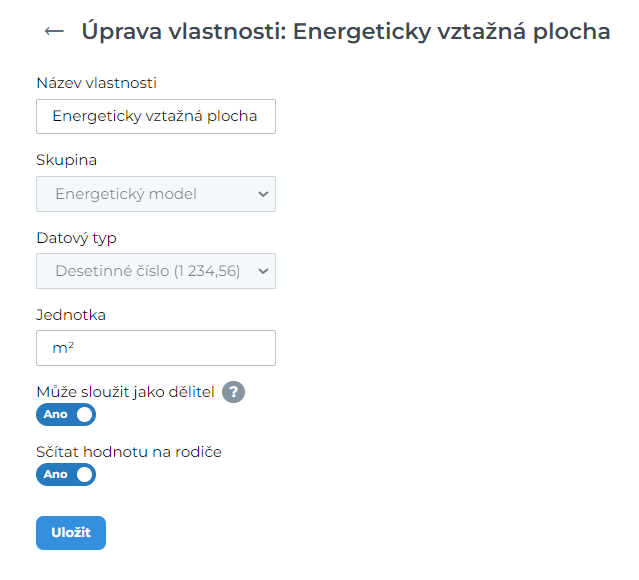
Task: Disable 'Sčítat hodnotu na rodiče' switch
Action: [x=66, y=475]
